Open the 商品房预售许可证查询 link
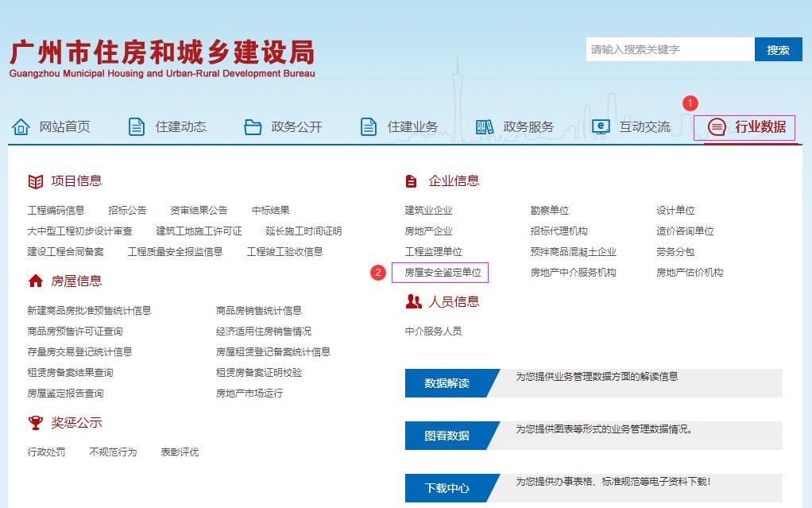812x508 pixels. tap(75, 332)
